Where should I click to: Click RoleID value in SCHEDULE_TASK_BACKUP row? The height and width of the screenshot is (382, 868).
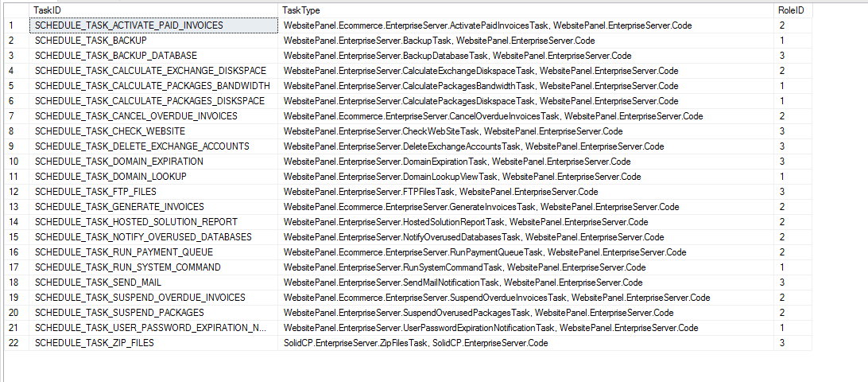[x=792, y=41]
